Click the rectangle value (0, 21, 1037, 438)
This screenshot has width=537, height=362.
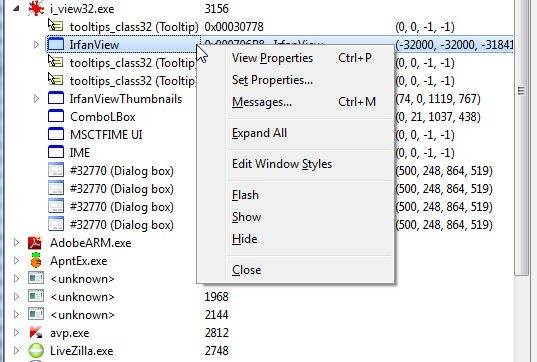(438, 117)
